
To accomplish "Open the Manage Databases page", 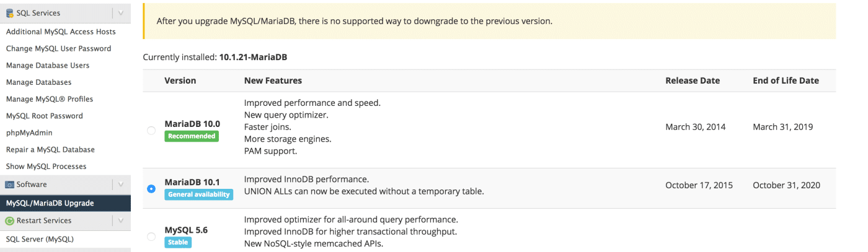I will click(x=38, y=82).
